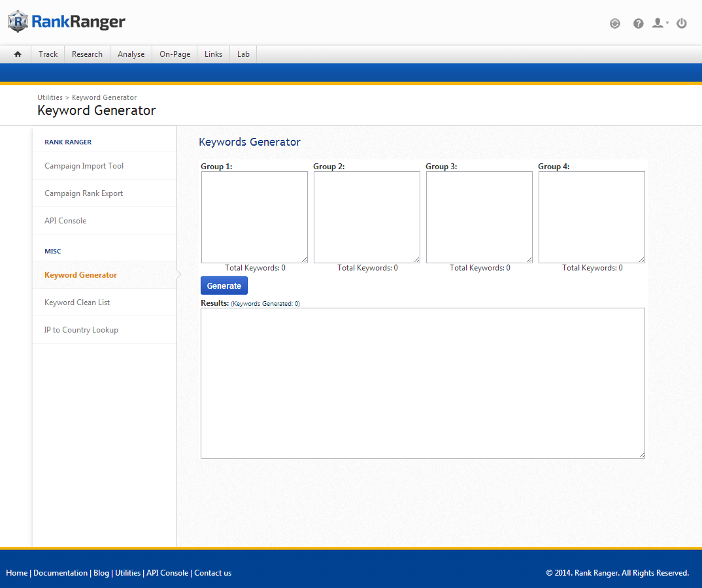Click into the Results text area

[422, 383]
